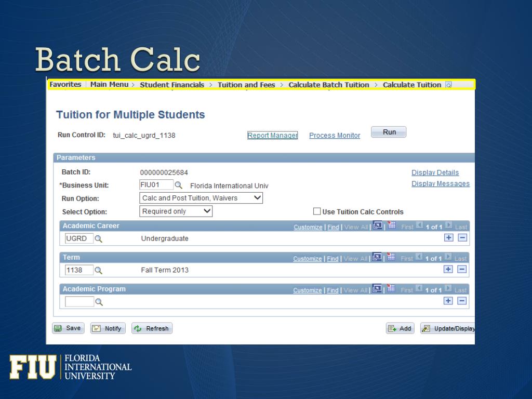Click the Business Unit field FIU01

[156, 185]
